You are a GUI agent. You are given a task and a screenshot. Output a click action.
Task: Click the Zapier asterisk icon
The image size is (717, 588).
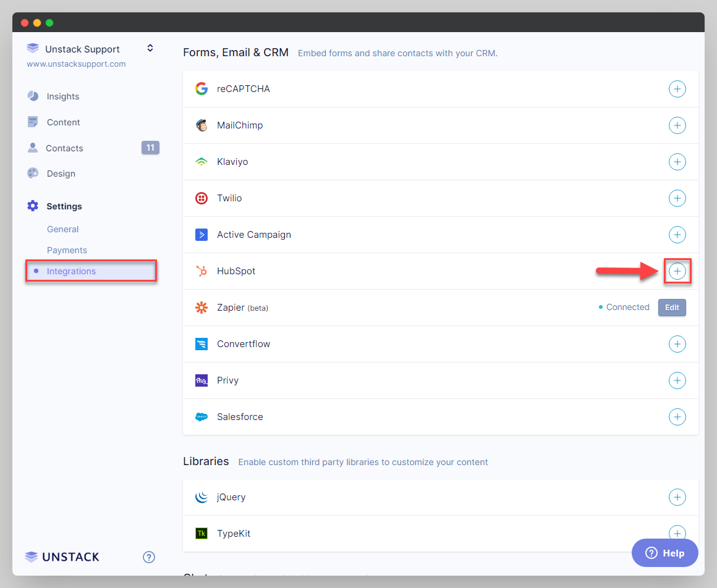pyautogui.click(x=201, y=307)
